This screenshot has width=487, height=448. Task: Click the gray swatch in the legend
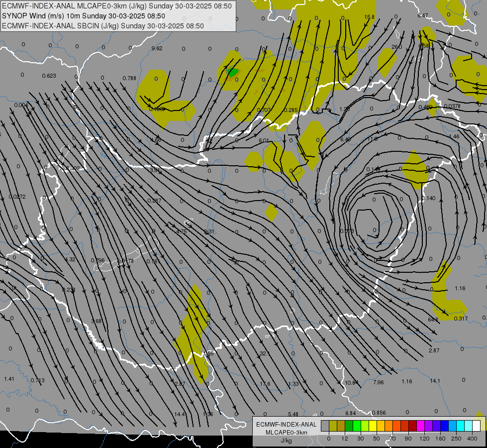[325, 426]
